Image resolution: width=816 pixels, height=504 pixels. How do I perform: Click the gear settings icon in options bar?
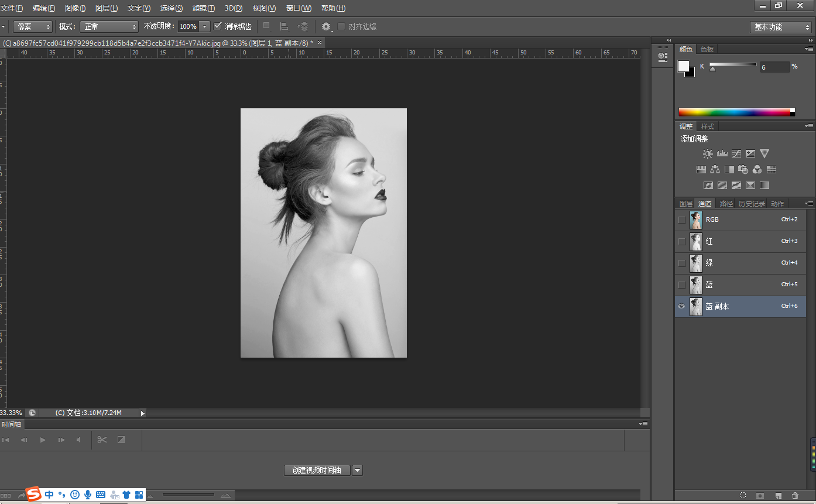click(326, 26)
